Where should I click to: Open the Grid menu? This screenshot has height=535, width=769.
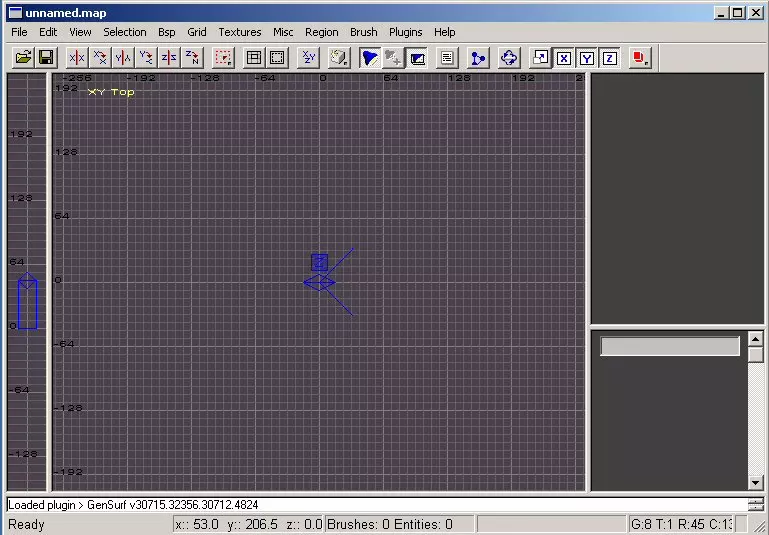click(197, 32)
